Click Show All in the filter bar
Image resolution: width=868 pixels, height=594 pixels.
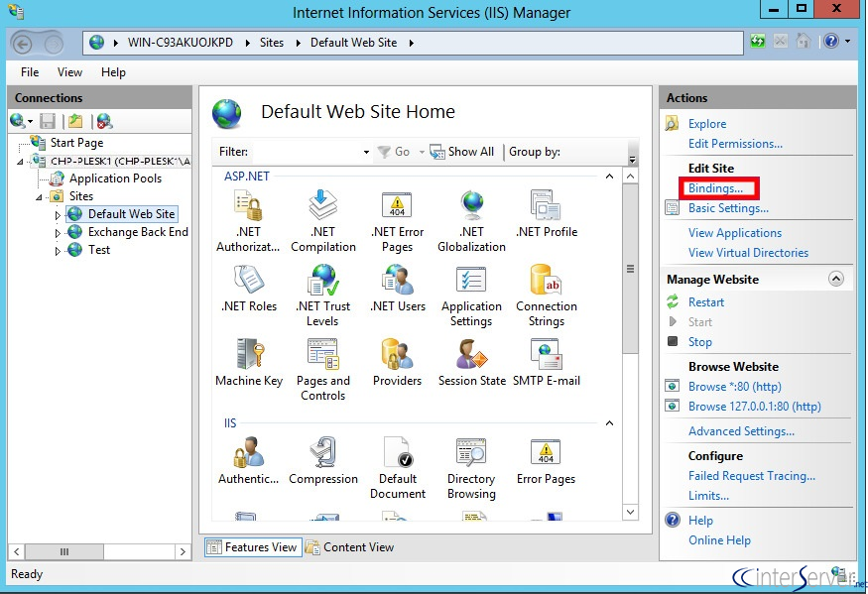462,152
